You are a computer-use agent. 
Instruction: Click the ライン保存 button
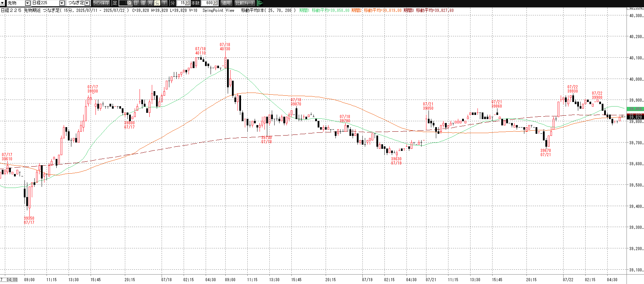[x=101, y=3]
